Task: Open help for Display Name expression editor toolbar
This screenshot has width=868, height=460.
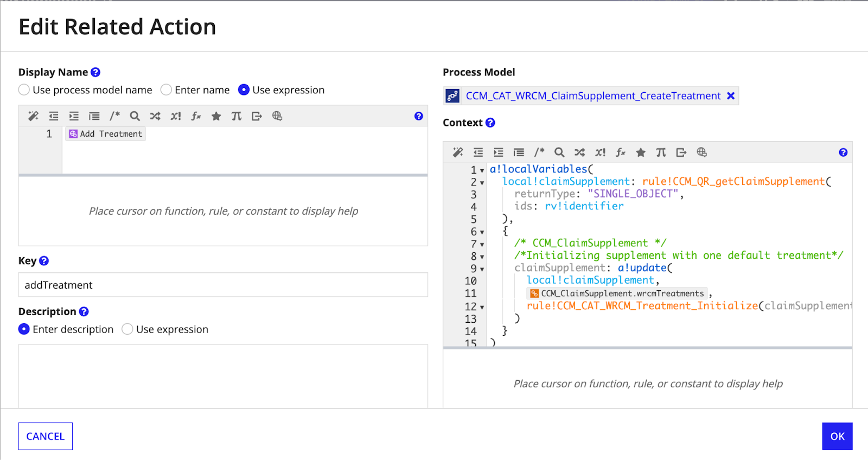Action: click(x=418, y=116)
